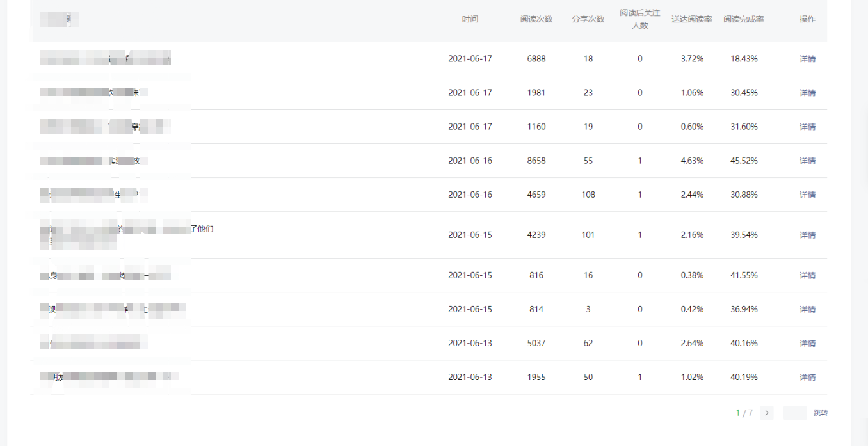Image resolution: width=868 pixels, height=446 pixels.
Task: Select the completion rate 45.52% cell
Action: pyautogui.click(x=744, y=161)
